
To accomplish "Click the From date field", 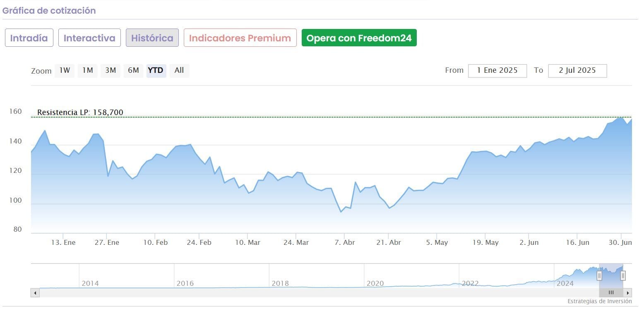I will 497,71.
